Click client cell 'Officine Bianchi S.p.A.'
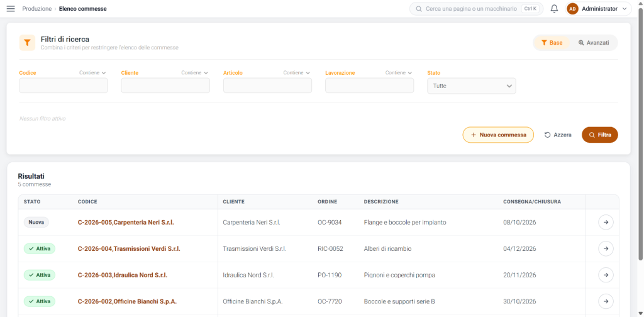 [253, 301]
